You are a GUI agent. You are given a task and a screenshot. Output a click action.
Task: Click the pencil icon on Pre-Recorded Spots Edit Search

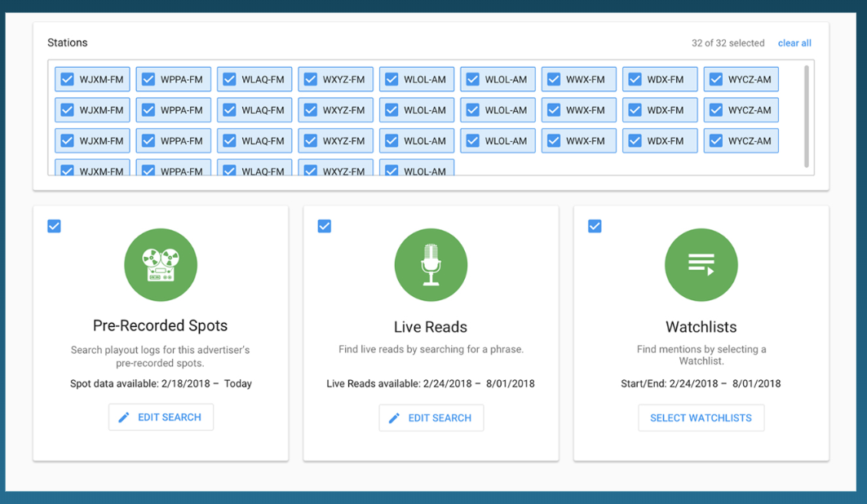tap(123, 417)
